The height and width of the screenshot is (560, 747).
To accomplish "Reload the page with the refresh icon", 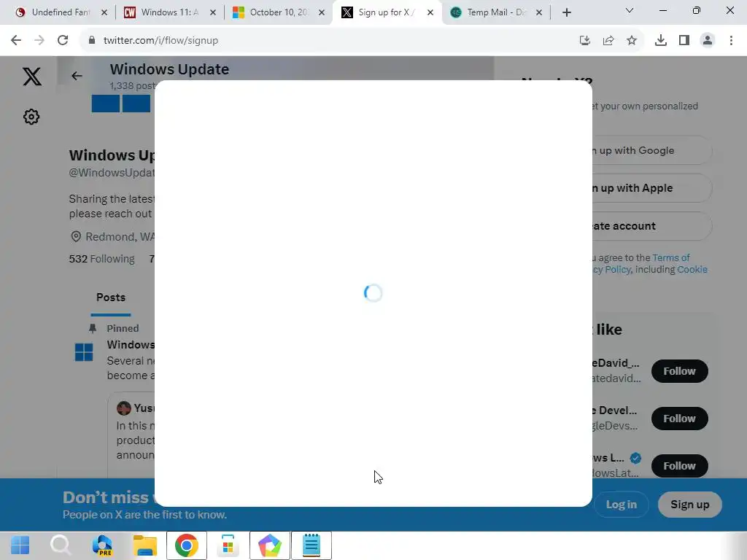I will [x=63, y=41].
